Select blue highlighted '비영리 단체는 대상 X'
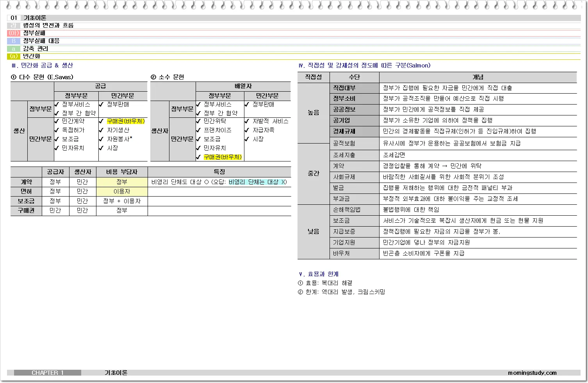This screenshot has width=588, height=383. tap(258, 182)
